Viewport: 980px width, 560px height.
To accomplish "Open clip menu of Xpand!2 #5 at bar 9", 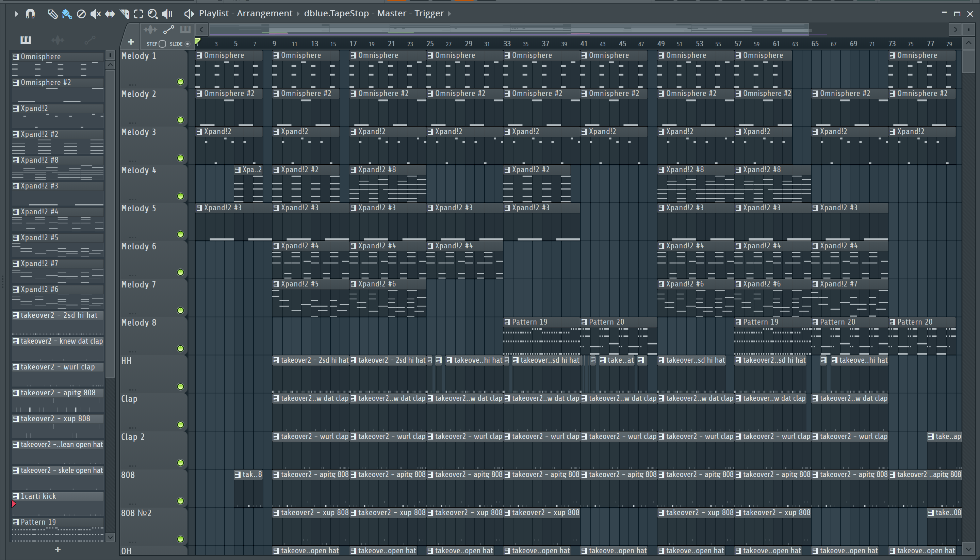I will [276, 284].
